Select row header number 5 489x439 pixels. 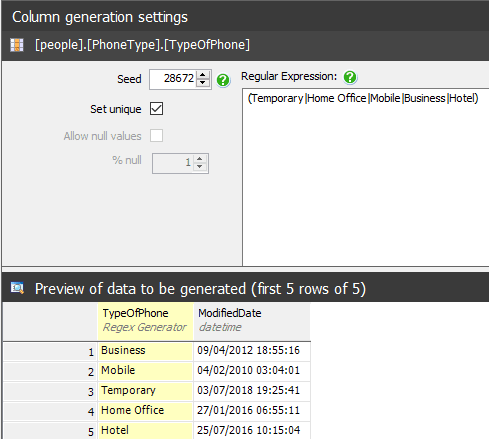[50, 431]
